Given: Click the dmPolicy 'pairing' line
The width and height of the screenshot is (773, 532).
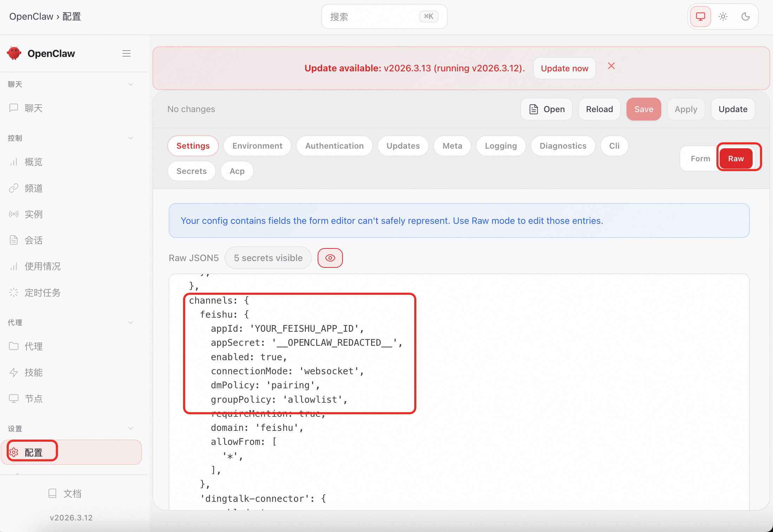Looking at the screenshot, I should (x=265, y=385).
